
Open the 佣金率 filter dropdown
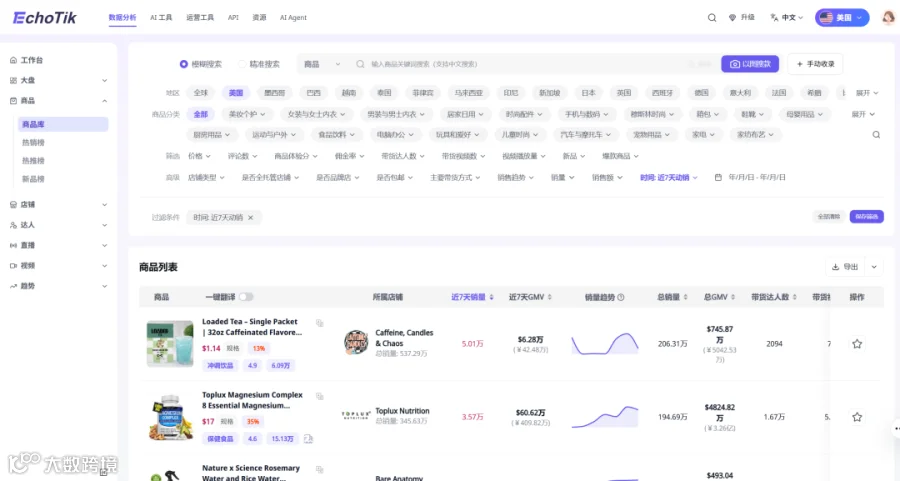[350, 156]
